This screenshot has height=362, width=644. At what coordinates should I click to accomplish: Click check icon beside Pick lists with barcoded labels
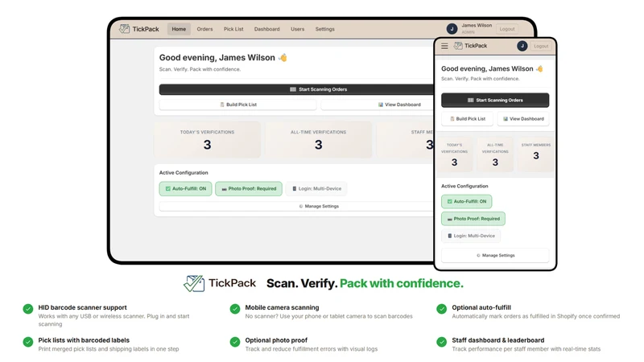[28, 341]
